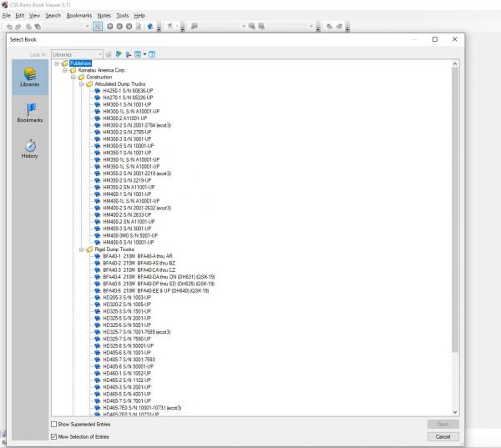Click the view options icon in dialog toolbar
Screen dimensions: 501x448
click(x=138, y=54)
